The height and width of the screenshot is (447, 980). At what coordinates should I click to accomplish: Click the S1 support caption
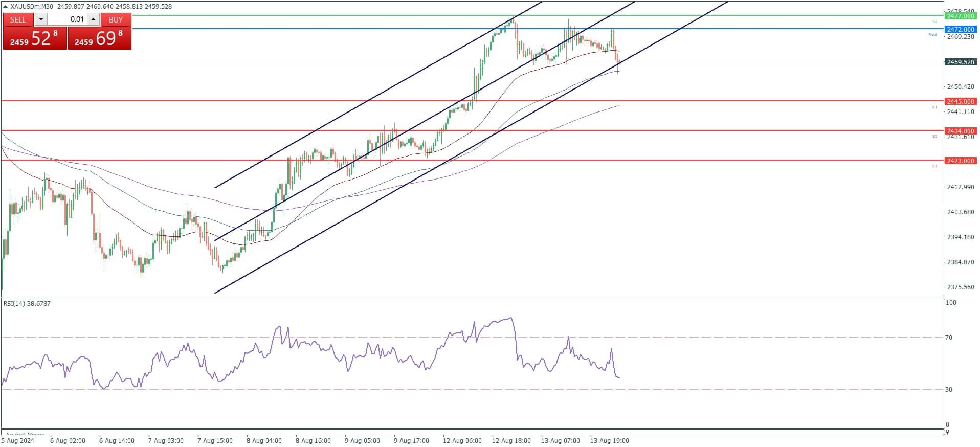pyautogui.click(x=934, y=107)
